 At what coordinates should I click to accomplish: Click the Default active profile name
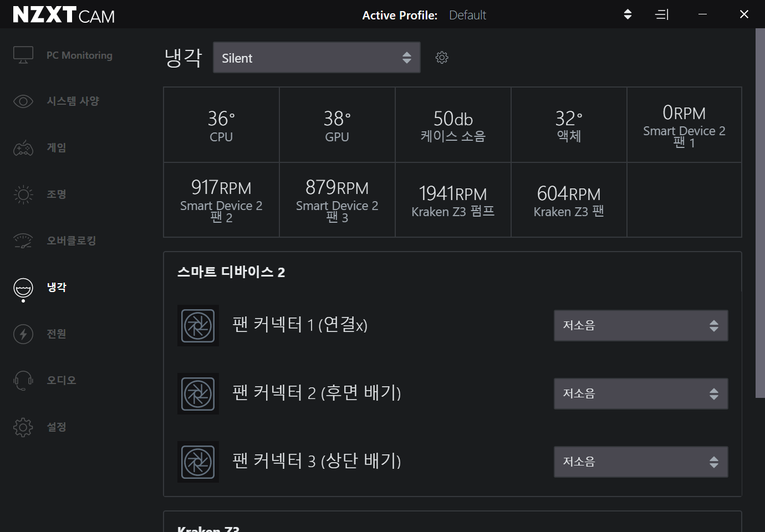[x=467, y=15]
